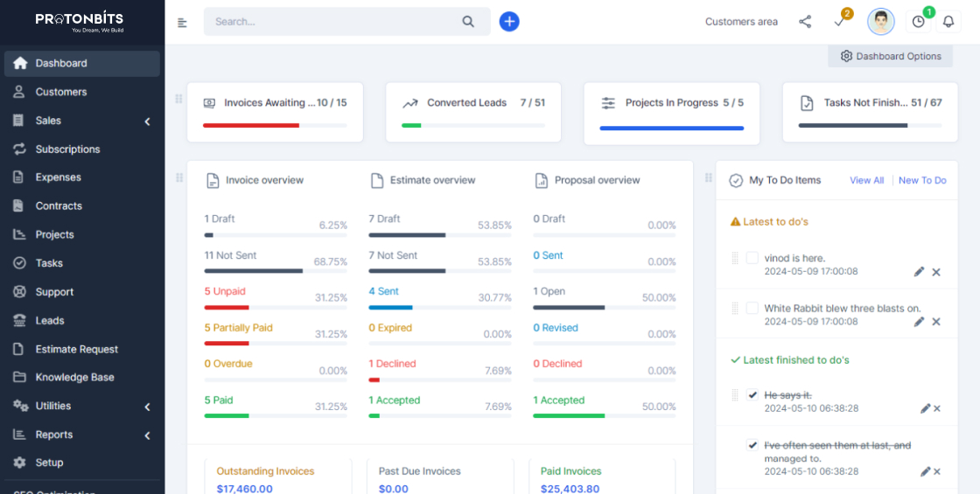The image size is (980, 494).
Task: Click the search magnifier icon
Action: tap(468, 22)
